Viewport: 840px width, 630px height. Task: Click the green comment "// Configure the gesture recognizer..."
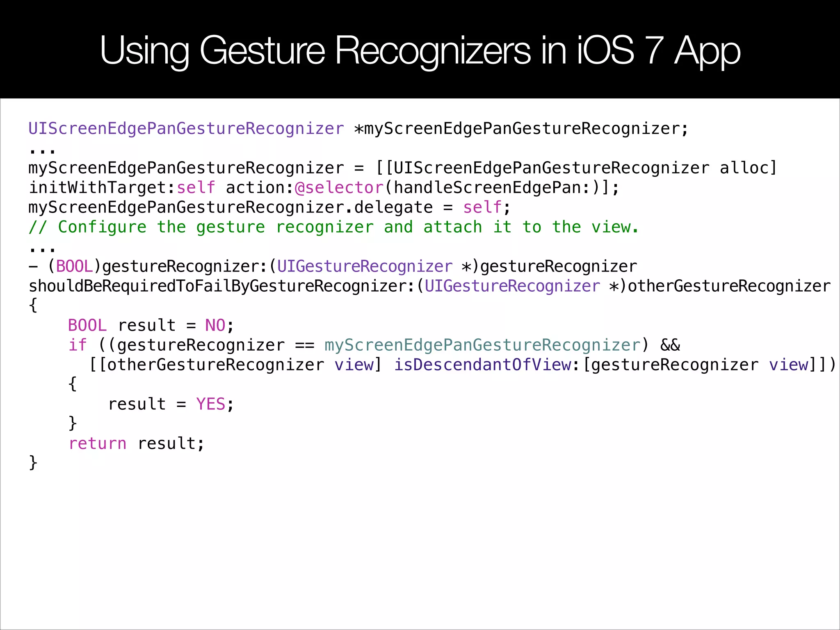[333, 227]
